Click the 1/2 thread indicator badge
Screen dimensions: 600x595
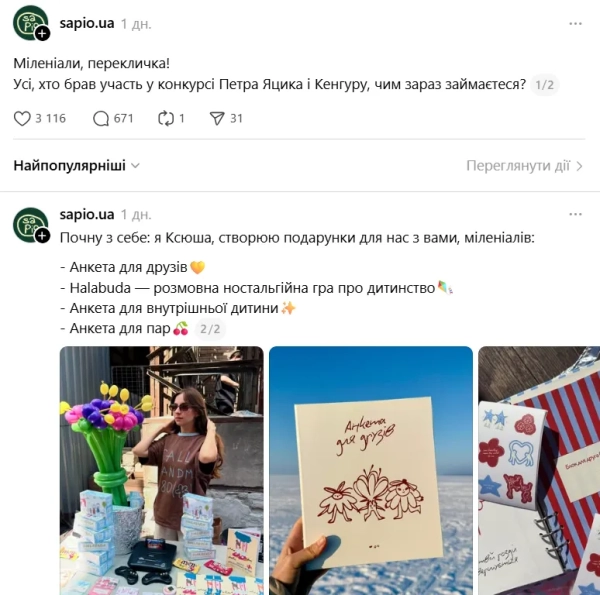coord(545,85)
